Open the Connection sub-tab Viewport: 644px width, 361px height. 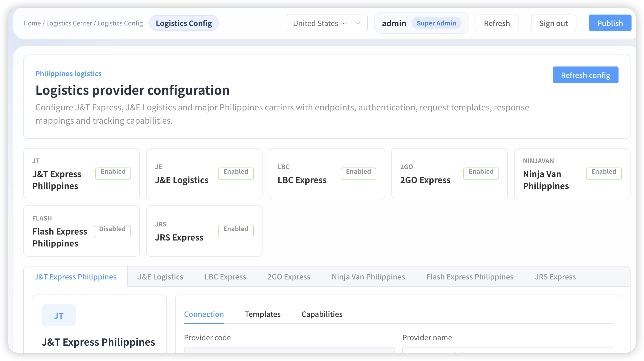(x=204, y=314)
